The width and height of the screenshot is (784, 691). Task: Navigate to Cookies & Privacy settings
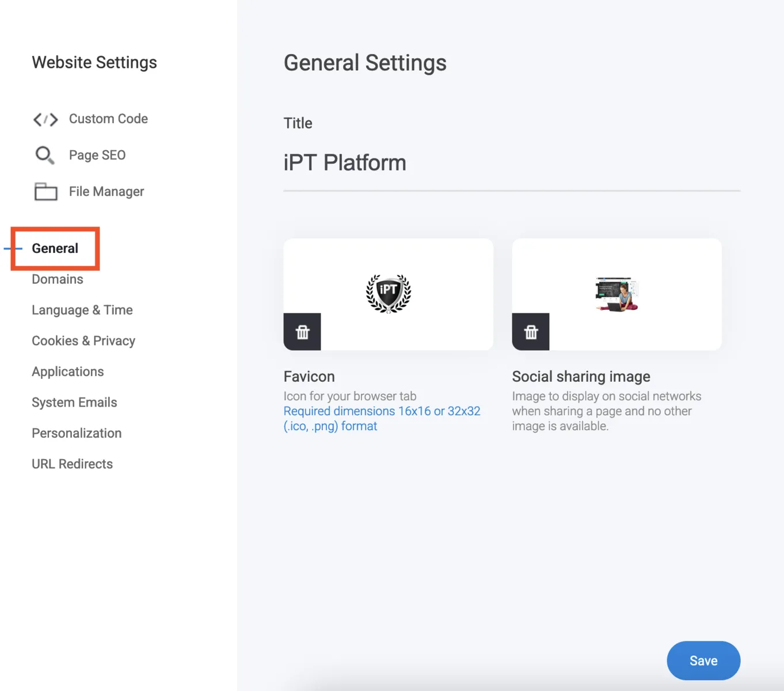tap(83, 340)
